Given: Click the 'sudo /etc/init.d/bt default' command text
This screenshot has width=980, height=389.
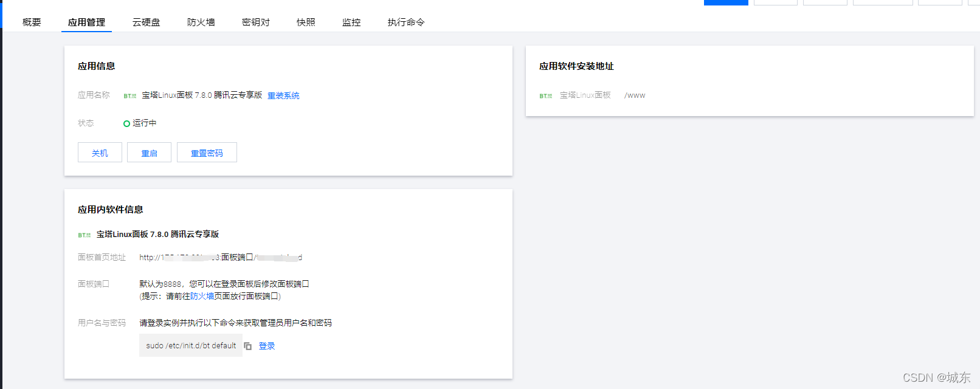Looking at the screenshot, I should (191, 345).
